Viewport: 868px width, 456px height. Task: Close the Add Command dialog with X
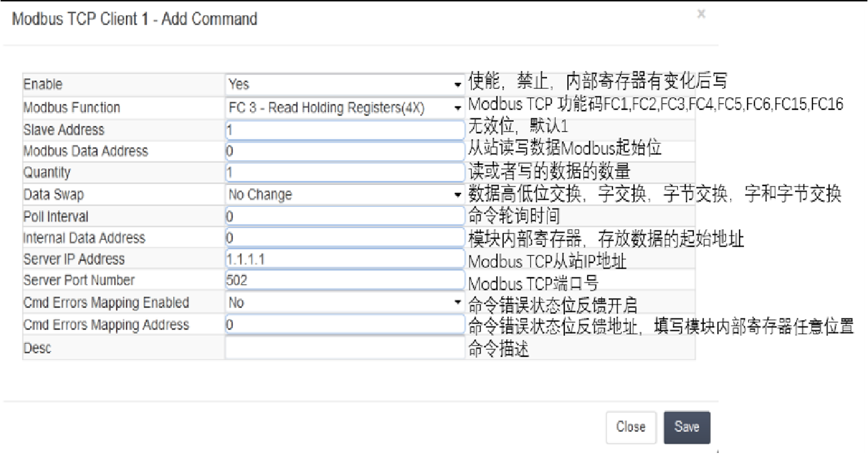[x=701, y=14]
